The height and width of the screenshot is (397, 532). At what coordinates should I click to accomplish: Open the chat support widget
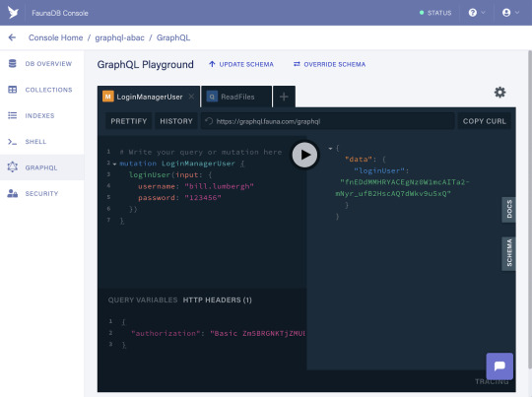[499, 366]
